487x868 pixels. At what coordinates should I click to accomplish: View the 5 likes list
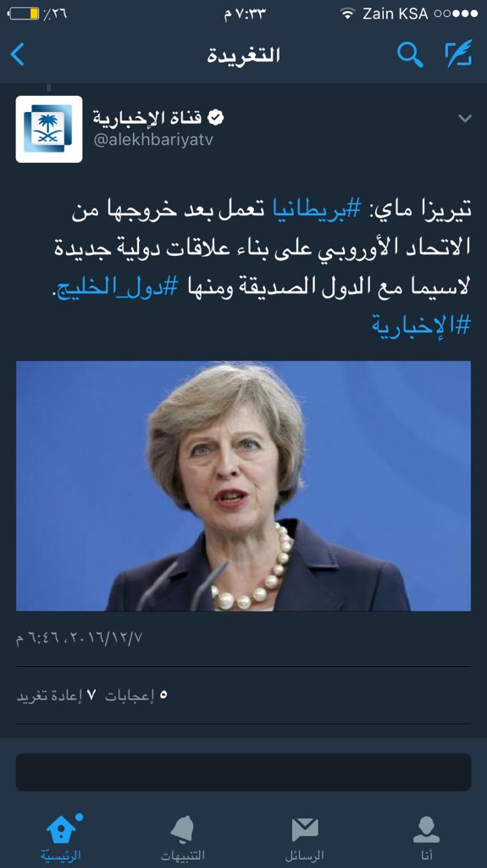[x=136, y=695]
